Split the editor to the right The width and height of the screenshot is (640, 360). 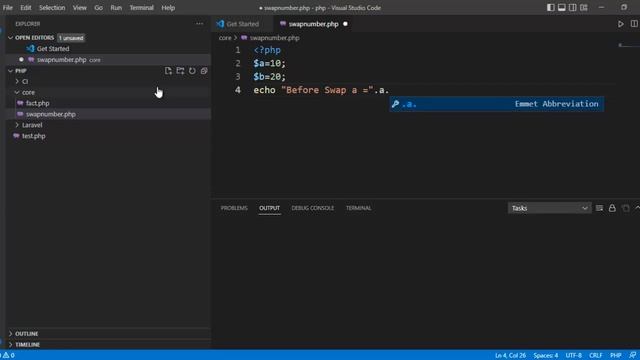coord(634,24)
